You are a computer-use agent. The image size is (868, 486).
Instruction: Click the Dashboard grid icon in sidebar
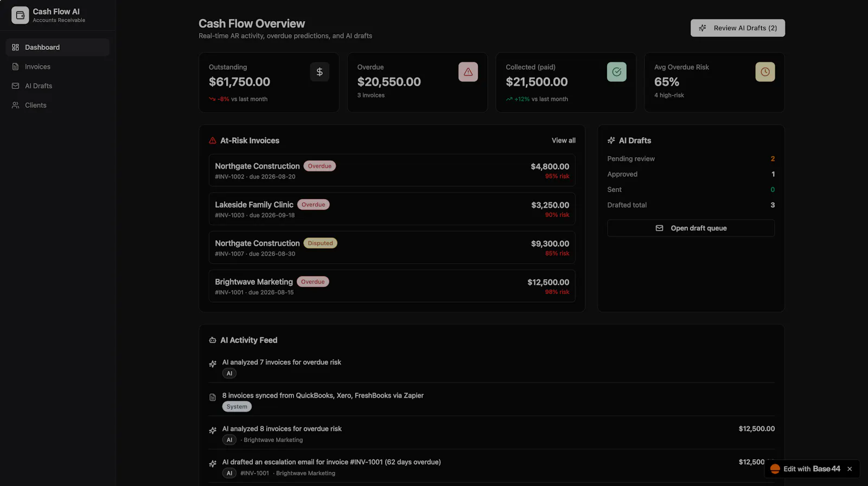pyautogui.click(x=15, y=47)
